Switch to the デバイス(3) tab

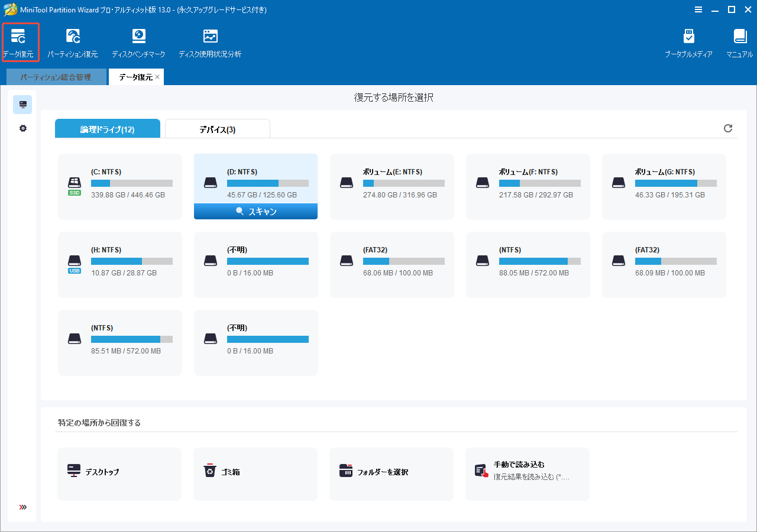point(217,128)
